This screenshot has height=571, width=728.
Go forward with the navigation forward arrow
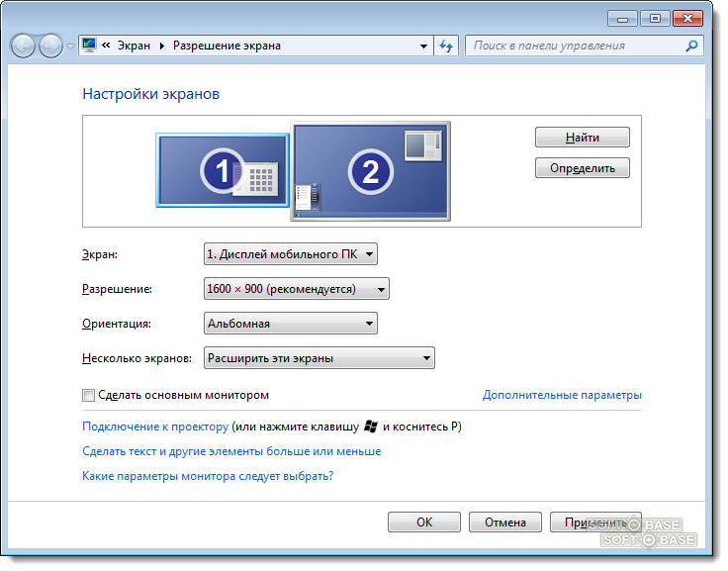click(50, 46)
